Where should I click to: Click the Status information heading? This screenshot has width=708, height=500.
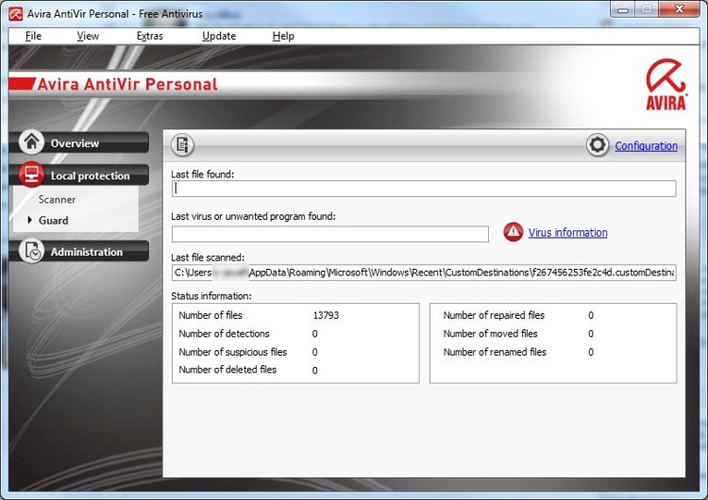tap(211, 296)
